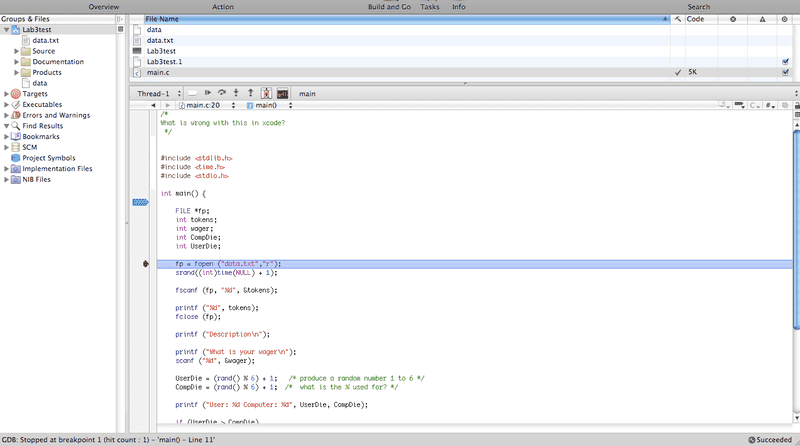This screenshot has height=446, width=800.
Task: Click the Build and Go toolbar item
Action: pyautogui.click(x=391, y=7)
